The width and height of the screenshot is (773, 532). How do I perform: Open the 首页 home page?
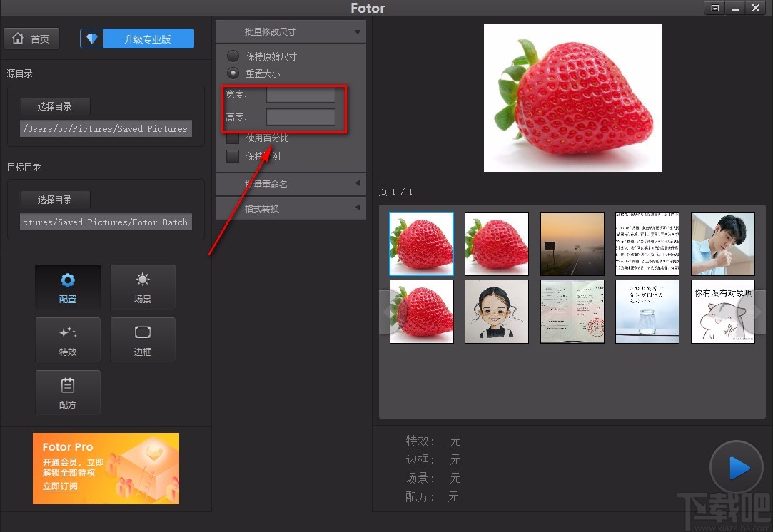pyautogui.click(x=31, y=39)
